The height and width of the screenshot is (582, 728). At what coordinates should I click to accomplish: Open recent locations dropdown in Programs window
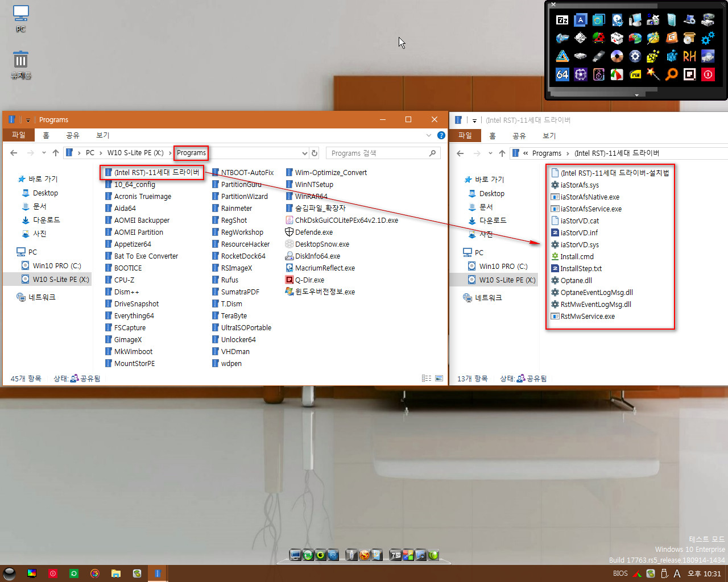click(x=44, y=153)
